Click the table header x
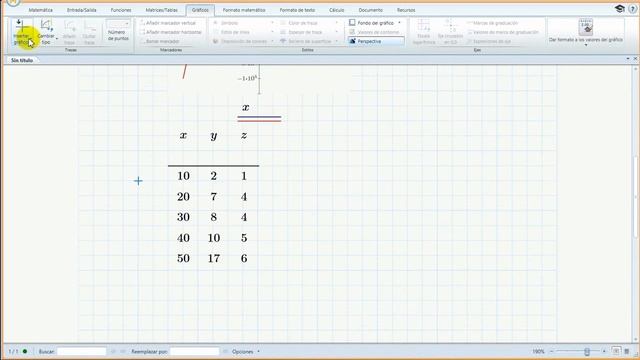This screenshot has height=360, width=640. 183,135
